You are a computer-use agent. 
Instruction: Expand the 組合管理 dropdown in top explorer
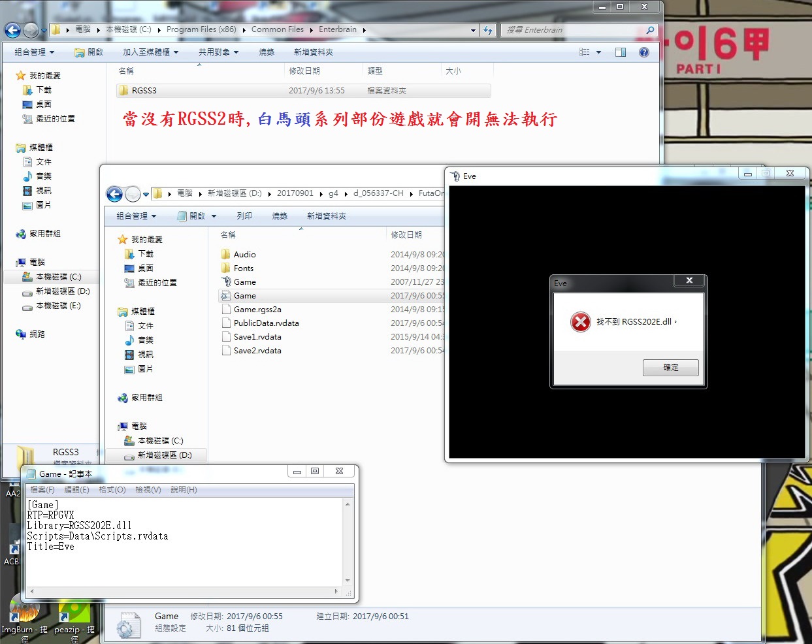coord(34,52)
